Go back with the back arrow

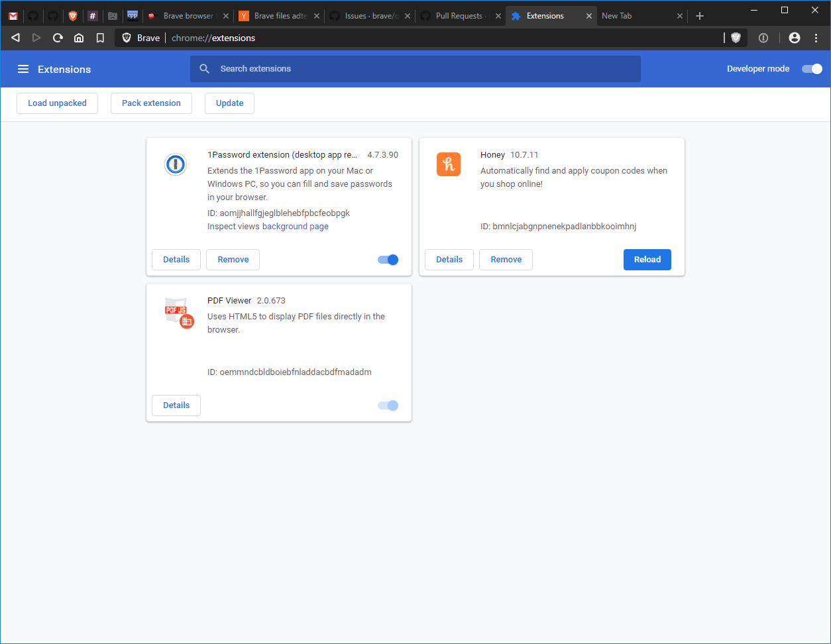coord(15,38)
